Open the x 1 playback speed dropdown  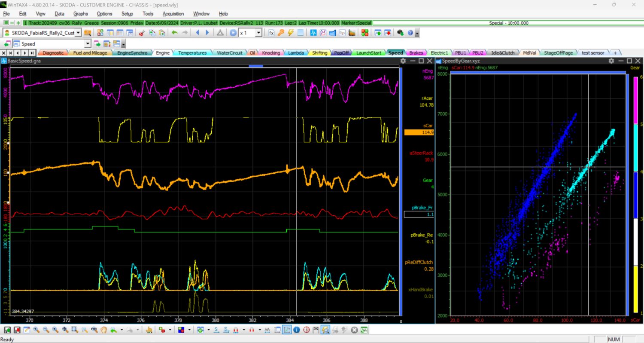click(x=258, y=33)
